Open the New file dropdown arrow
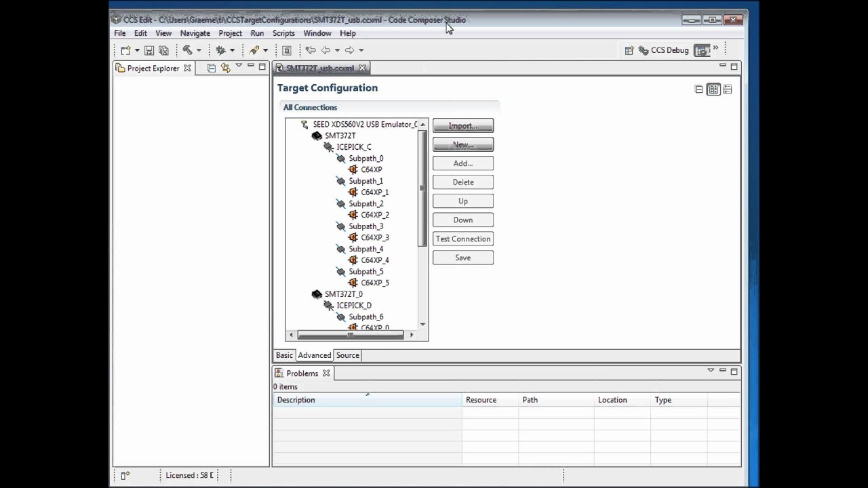This screenshot has height=488, width=868. click(137, 50)
